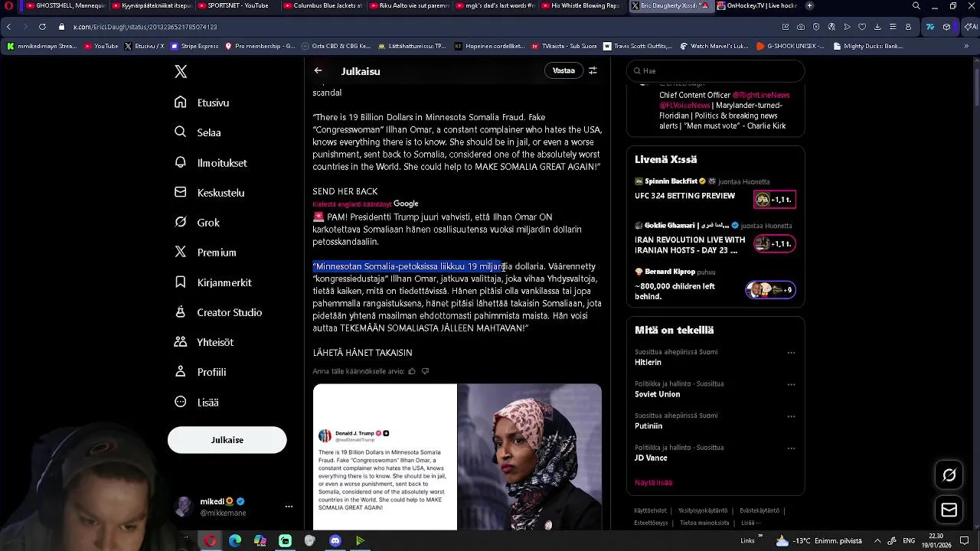The image size is (980, 551).
Task: Switch to GHOSTSHELL, Mannequin tab
Action: [x=66, y=6]
